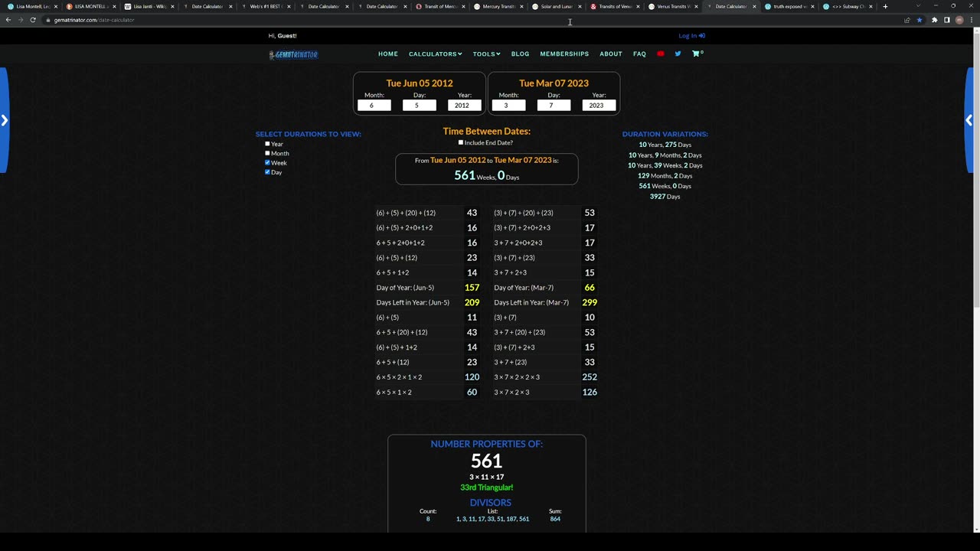Open the Memberships menu item
This screenshot has width=980, height=551.
[x=564, y=54]
